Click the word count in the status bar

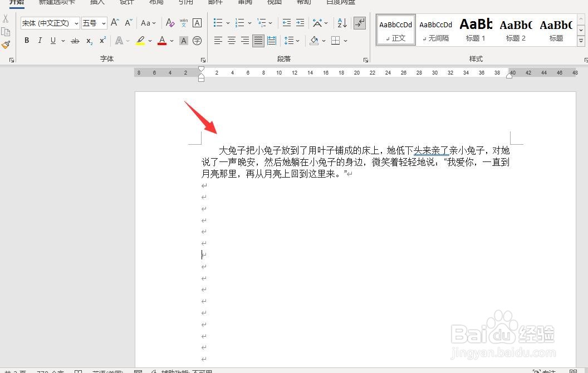(x=49, y=371)
